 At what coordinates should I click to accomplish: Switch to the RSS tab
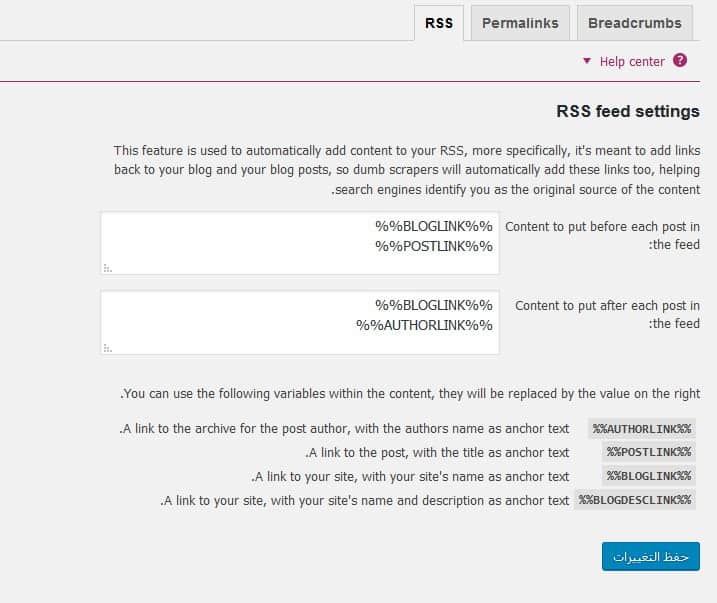(x=439, y=23)
